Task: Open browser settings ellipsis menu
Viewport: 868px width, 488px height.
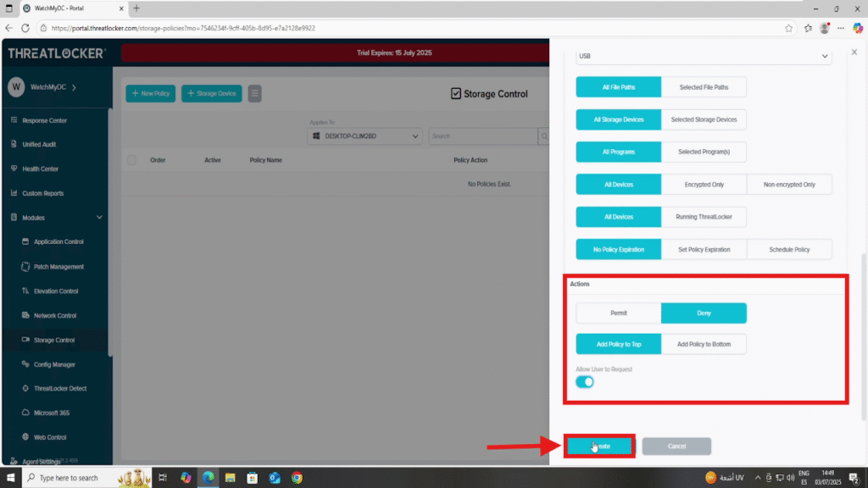Action: pos(841,28)
